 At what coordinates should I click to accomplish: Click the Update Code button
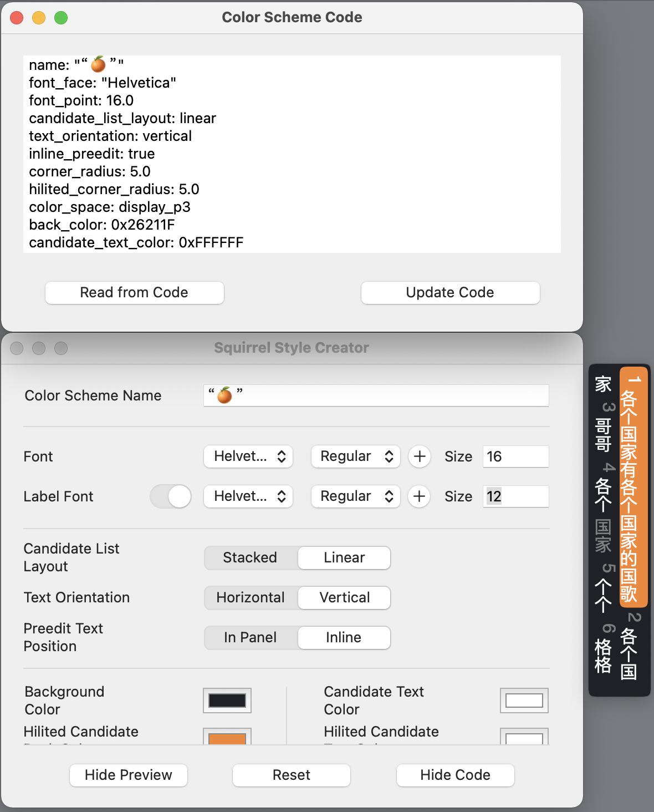tap(450, 293)
